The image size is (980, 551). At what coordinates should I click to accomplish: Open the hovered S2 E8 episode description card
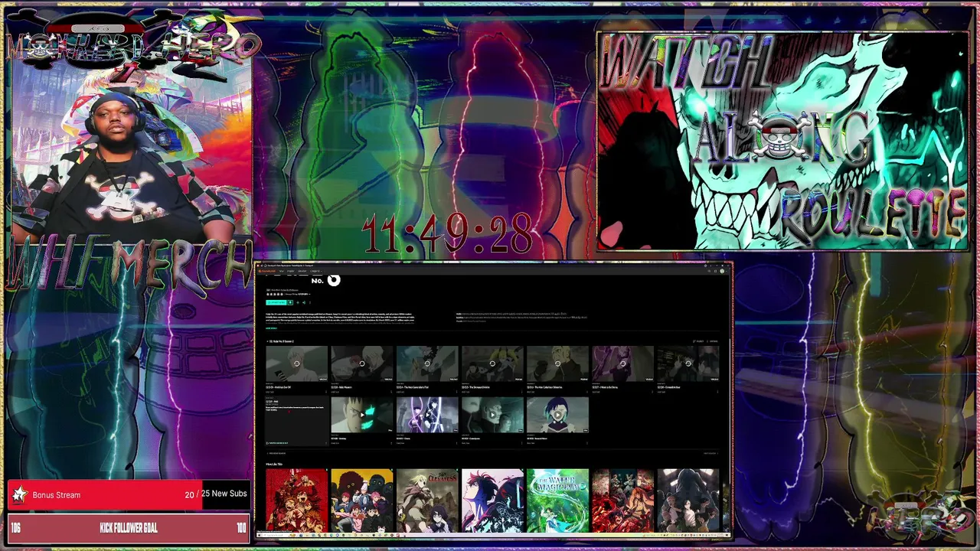(297, 421)
